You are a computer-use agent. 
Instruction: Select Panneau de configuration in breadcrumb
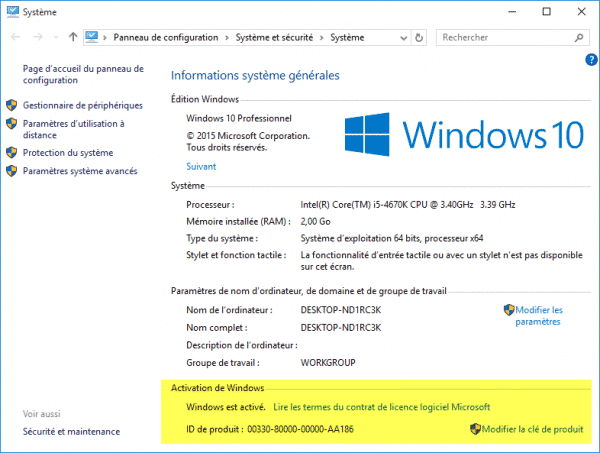[165, 37]
